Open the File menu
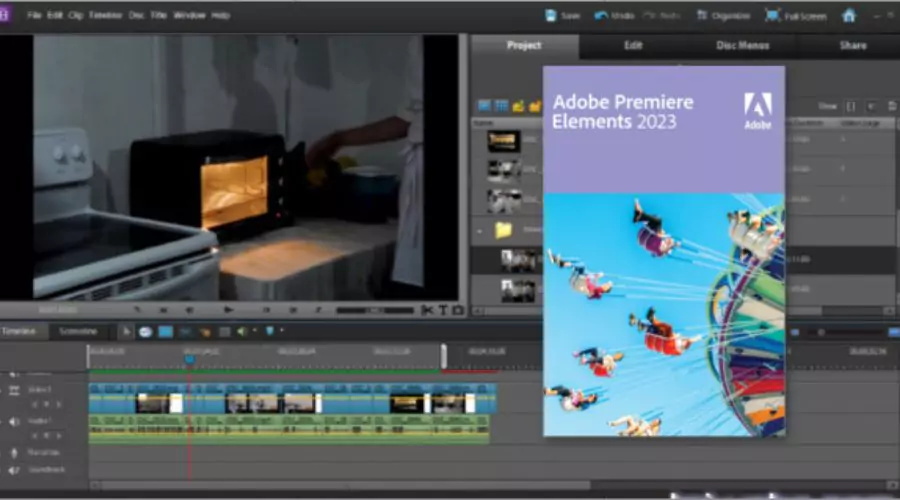The image size is (900, 500). click(34, 15)
